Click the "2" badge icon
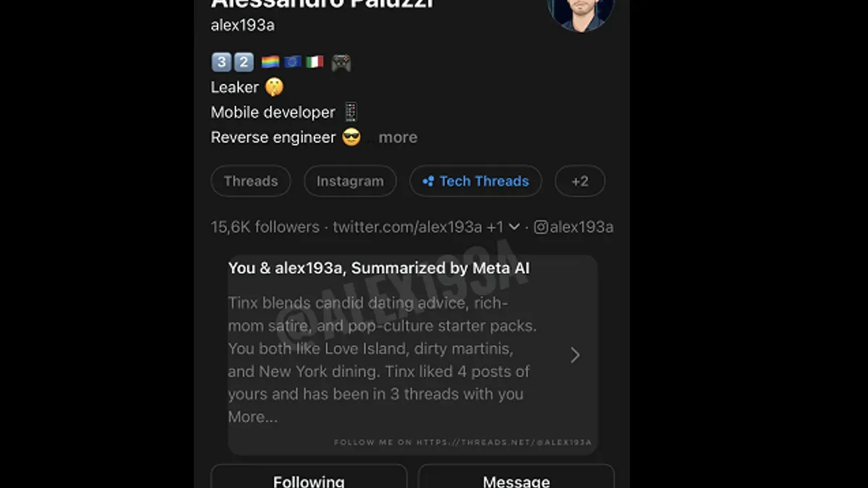This screenshot has height=488, width=868. click(x=242, y=61)
